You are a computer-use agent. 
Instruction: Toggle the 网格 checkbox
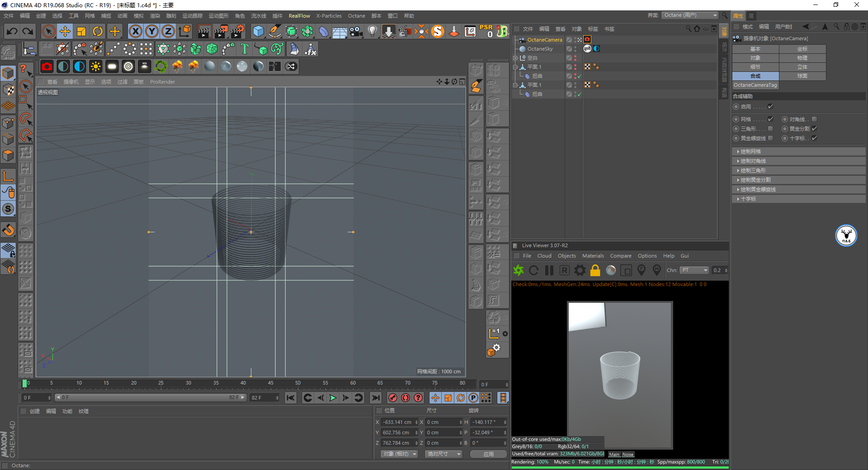[770, 119]
